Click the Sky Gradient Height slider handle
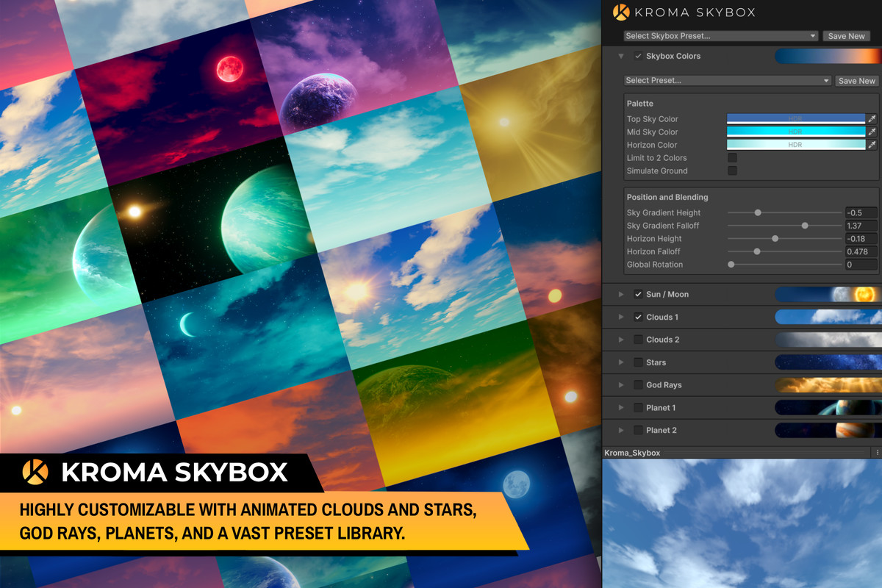The height and width of the screenshot is (588, 882). 758,212
